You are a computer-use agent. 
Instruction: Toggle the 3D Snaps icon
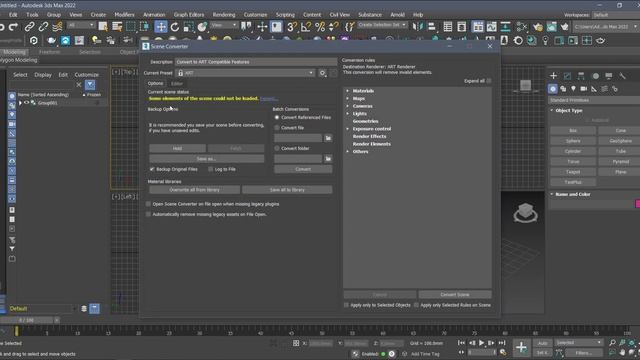(291, 27)
